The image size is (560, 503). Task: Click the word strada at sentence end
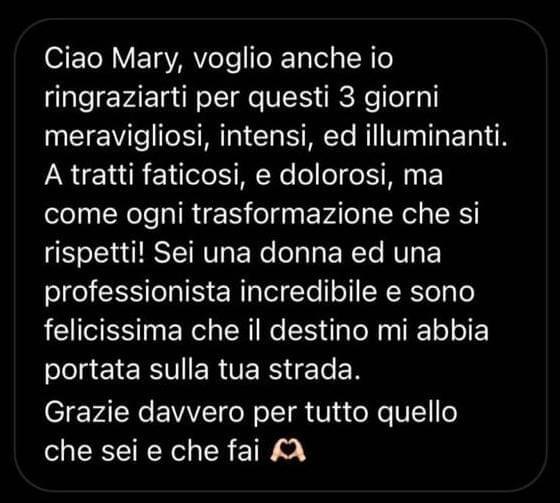click(314, 371)
